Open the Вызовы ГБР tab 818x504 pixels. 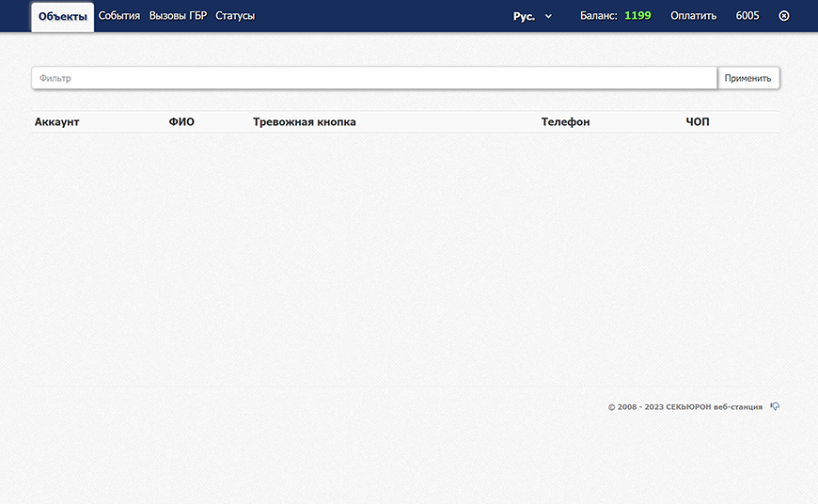tap(178, 16)
